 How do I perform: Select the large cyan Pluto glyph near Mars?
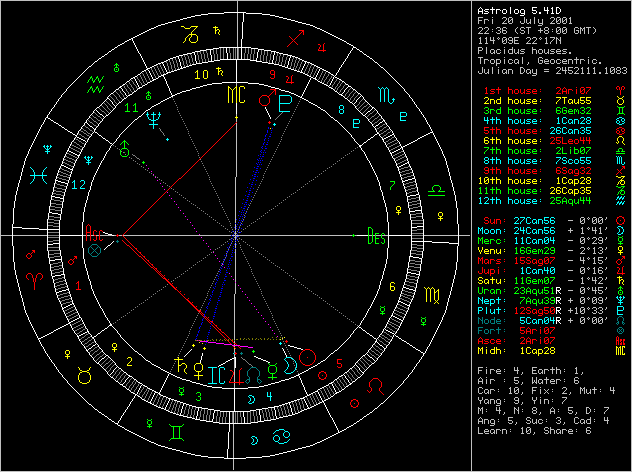[x=285, y=104]
